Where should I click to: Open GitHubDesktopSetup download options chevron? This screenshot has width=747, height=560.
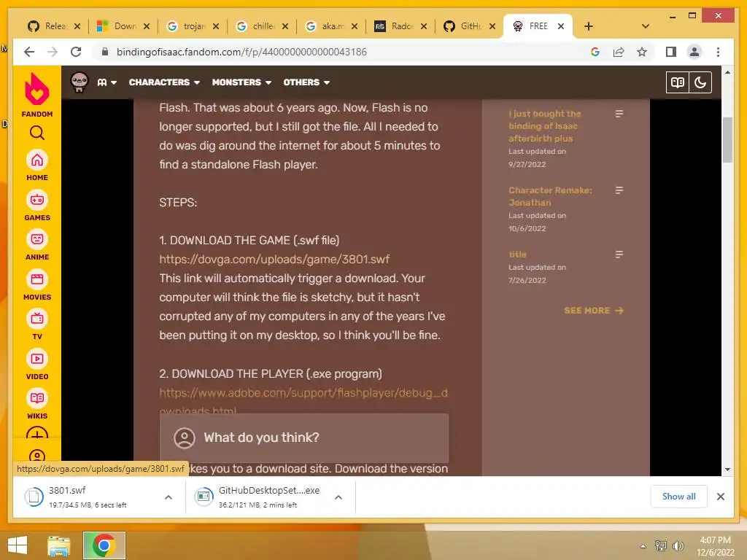pos(338,497)
